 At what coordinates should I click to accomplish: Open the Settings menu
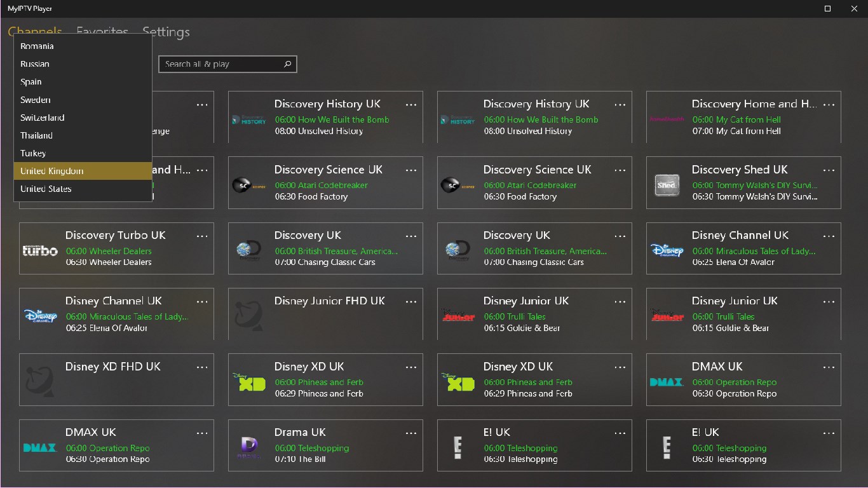(165, 32)
